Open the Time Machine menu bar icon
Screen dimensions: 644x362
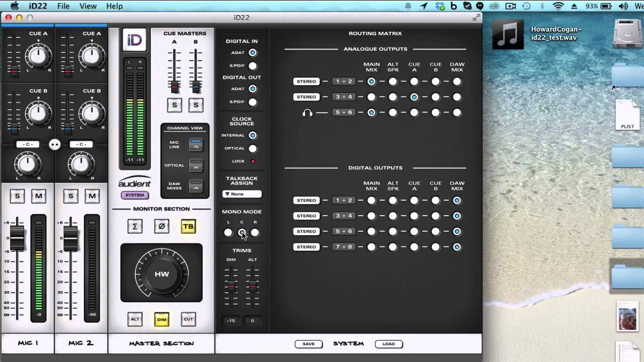[x=526, y=6]
